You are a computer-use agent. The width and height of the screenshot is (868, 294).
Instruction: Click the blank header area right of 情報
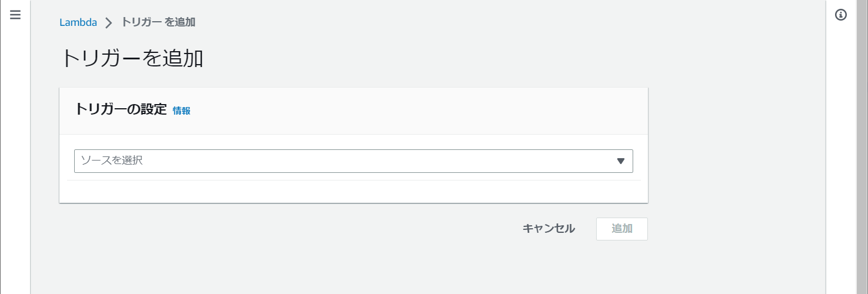click(412, 111)
